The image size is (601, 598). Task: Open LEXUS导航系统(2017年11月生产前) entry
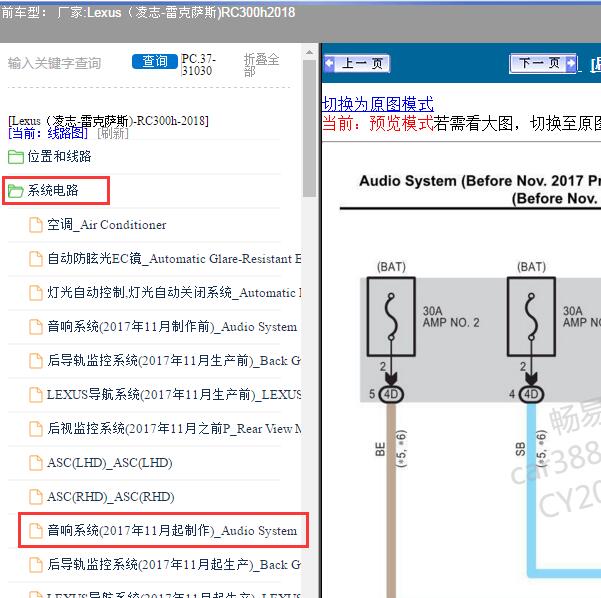pos(174,395)
